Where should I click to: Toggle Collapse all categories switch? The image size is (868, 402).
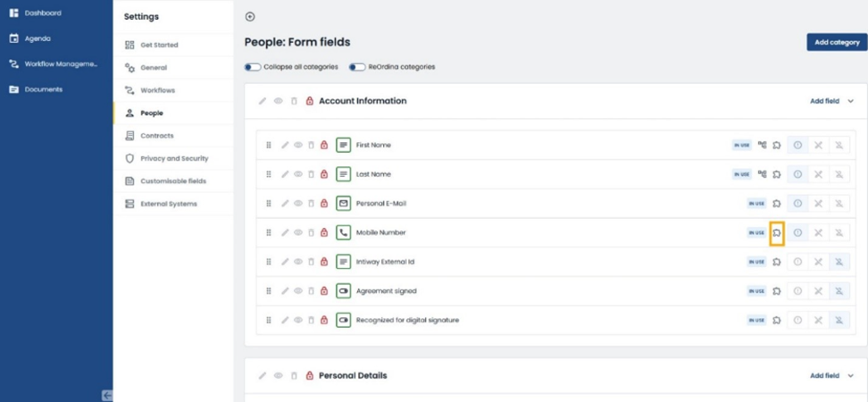pos(253,67)
